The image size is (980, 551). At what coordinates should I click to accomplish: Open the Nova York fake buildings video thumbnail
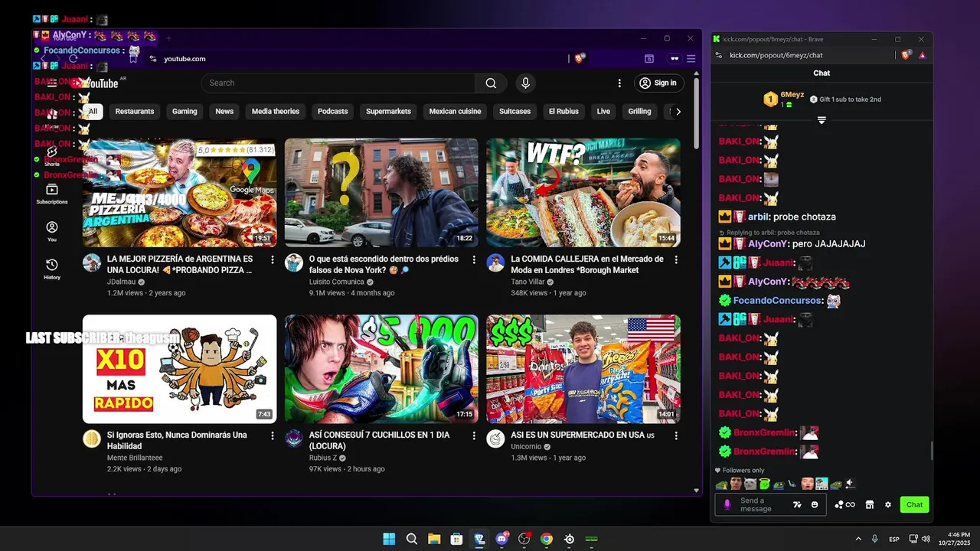tap(381, 192)
